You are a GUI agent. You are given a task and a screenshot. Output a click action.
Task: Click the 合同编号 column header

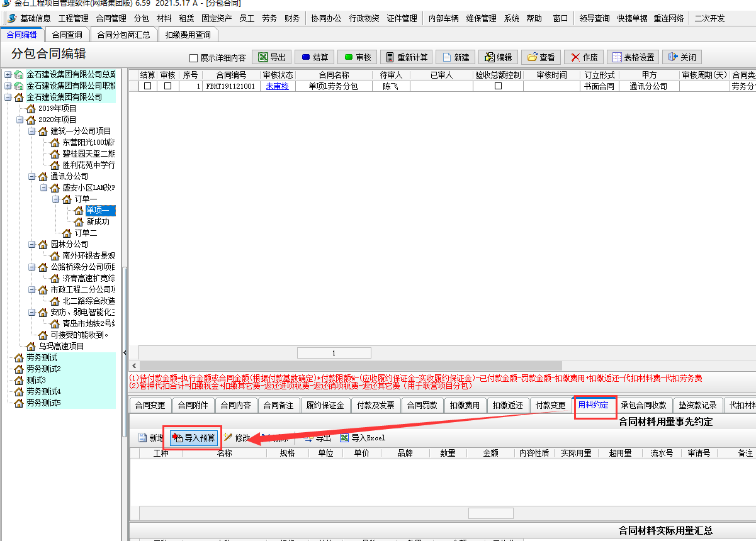pos(230,75)
